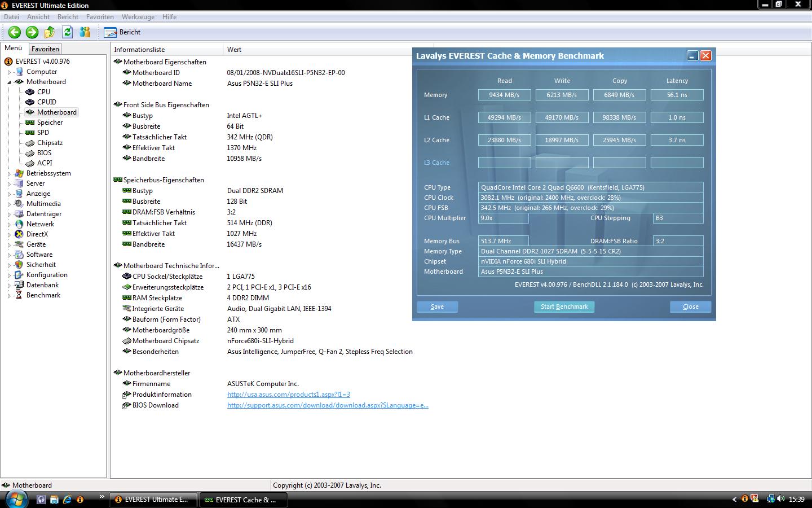Select the Datenbank tree item

point(42,285)
